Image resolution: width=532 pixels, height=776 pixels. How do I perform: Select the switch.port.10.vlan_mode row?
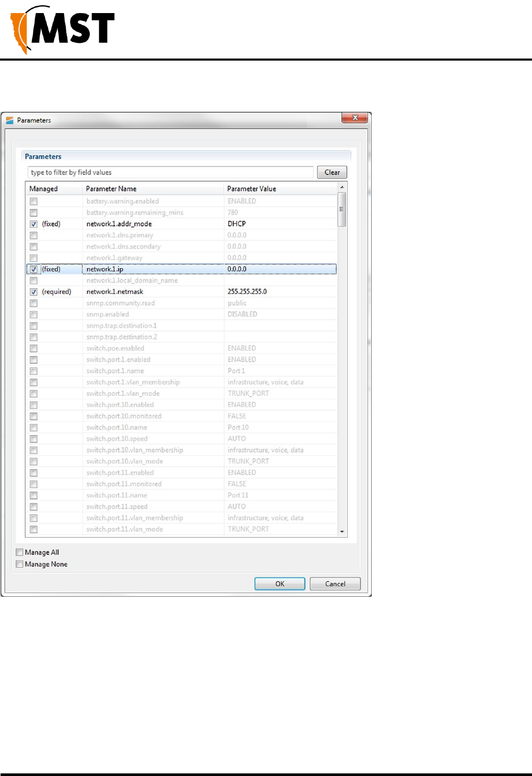click(181, 461)
